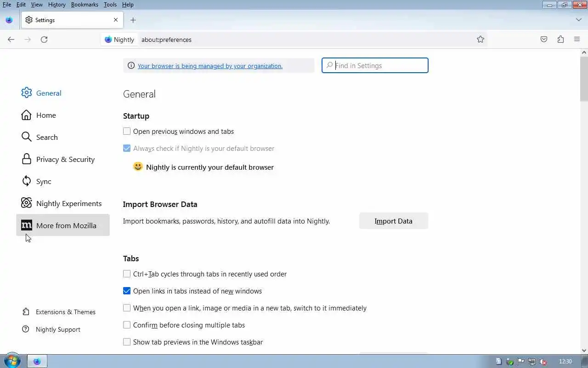Click the Windows Start button
The width and height of the screenshot is (588, 368).
pyautogui.click(x=12, y=361)
